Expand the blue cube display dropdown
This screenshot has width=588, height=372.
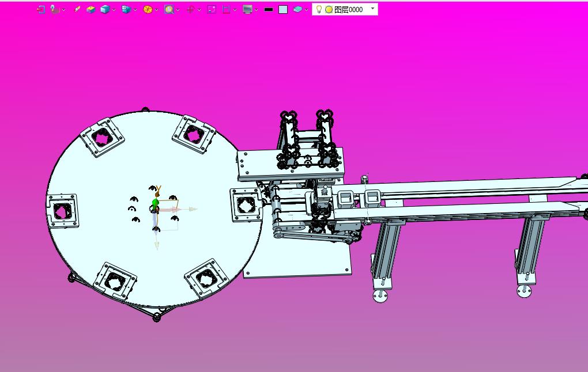(114, 10)
